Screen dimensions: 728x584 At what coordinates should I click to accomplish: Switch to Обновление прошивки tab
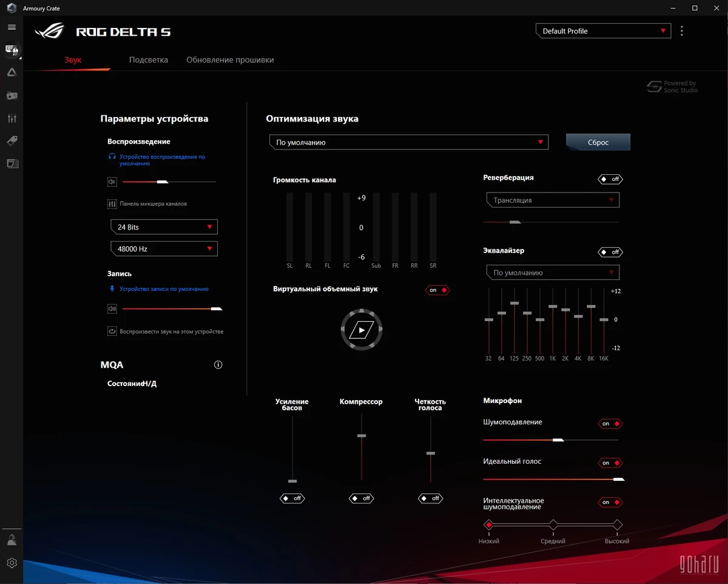pyautogui.click(x=230, y=60)
